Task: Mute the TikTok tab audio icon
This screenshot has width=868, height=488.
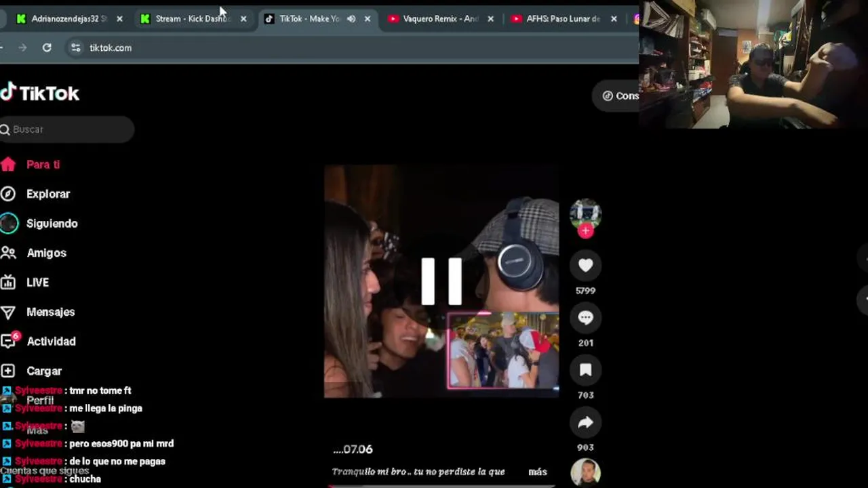Action: 351,19
